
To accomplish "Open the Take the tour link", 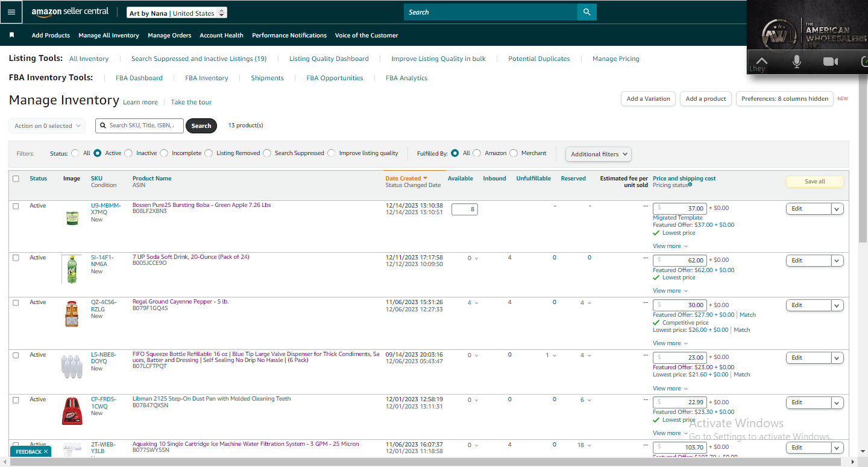I will tap(191, 102).
